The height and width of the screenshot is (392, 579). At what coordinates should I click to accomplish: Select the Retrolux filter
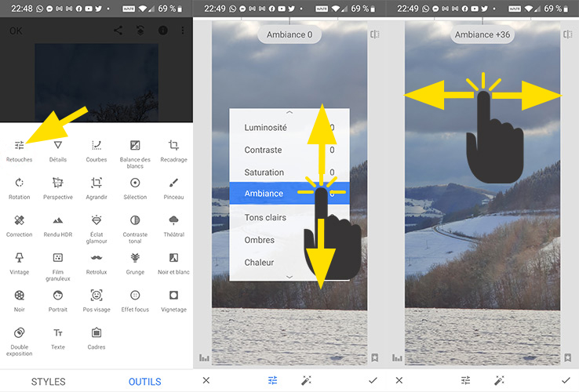coord(96,264)
